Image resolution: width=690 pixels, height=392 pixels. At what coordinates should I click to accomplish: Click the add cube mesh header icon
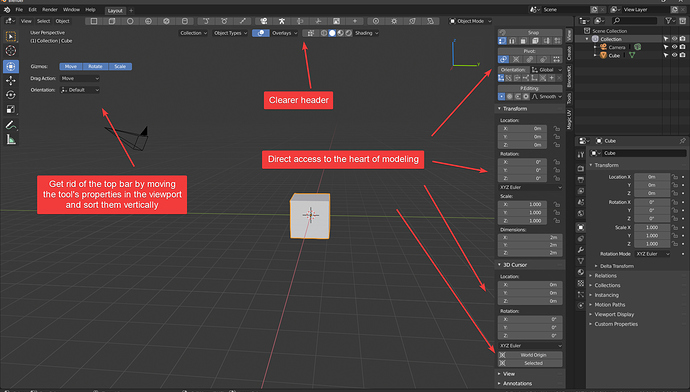pos(112,21)
